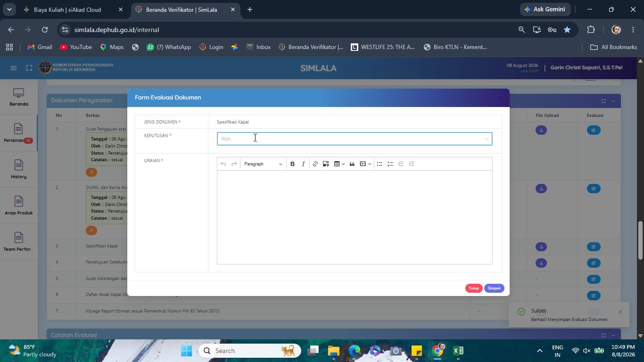Image resolution: width=644 pixels, height=362 pixels.
Task: Dismiss the Sukses notification
Action: coord(620,312)
